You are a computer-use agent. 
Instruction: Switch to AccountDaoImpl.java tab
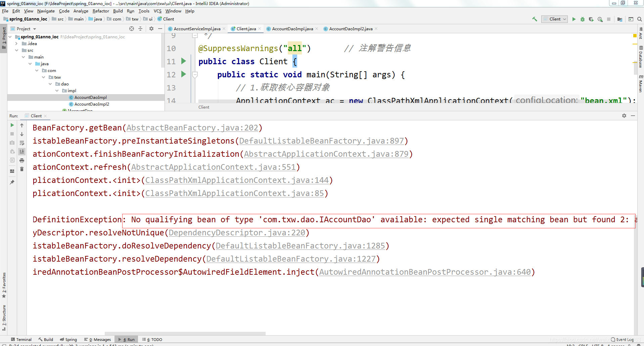[x=292, y=29]
